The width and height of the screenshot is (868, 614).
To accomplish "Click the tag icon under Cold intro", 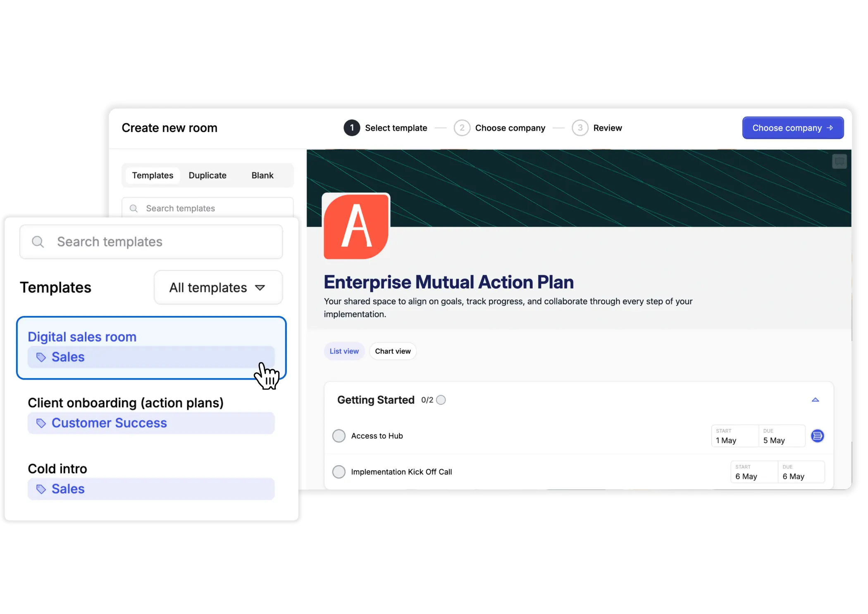I will click(x=41, y=489).
